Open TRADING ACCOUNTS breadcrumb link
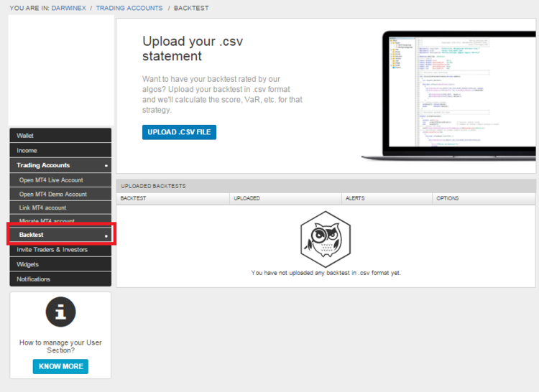This screenshot has height=392, width=539. point(129,7)
